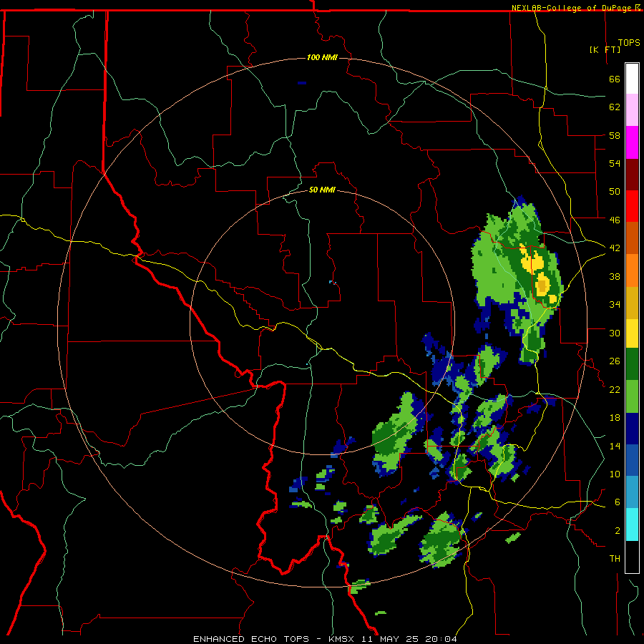Image resolution: width=644 pixels, height=644 pixels.
Task: Click the upper yellow echo top core
Action: coord(532,260)
